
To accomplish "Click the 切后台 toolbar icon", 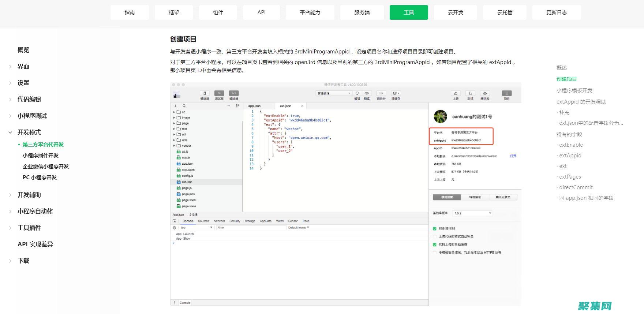I will pyautogui.click(x=381, y=93).
